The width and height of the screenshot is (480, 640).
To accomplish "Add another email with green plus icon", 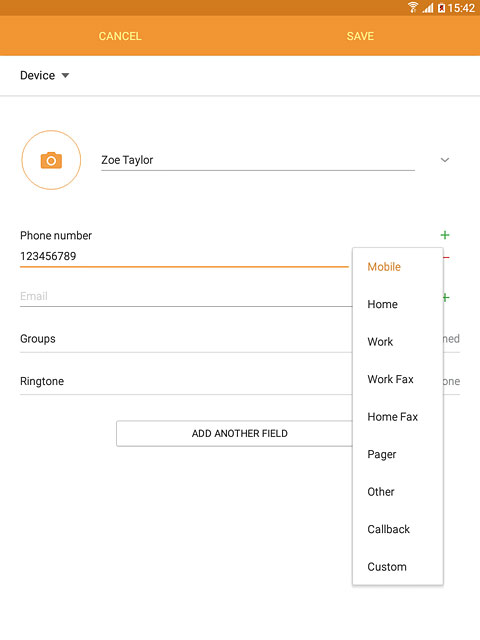I will pyautogui.click(x=446, y=298).
